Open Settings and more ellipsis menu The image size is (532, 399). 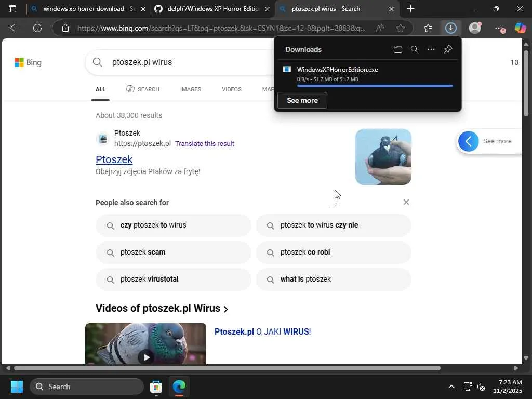[x=499, y=29]
